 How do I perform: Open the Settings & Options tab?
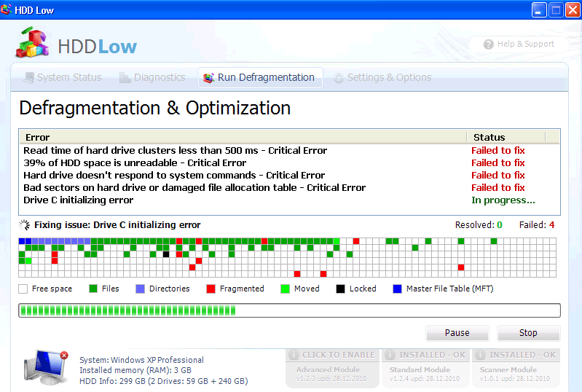coord(382,77)
